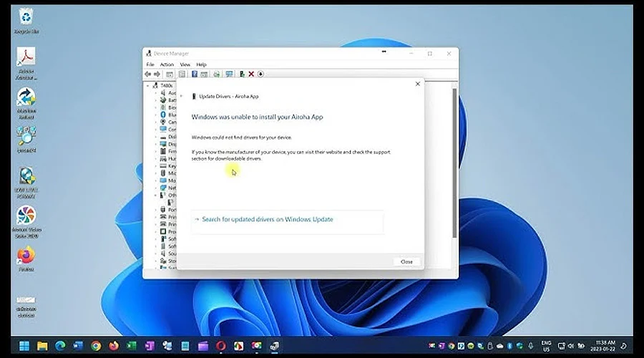
Task: Click the Close button in Update Drivers dialog
Action: coord(406,262)
